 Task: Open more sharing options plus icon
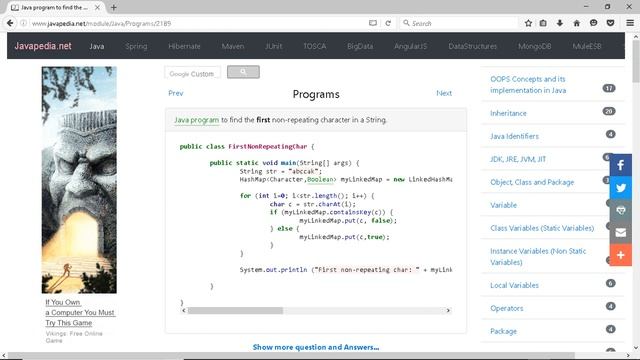[x=620, y=255]
